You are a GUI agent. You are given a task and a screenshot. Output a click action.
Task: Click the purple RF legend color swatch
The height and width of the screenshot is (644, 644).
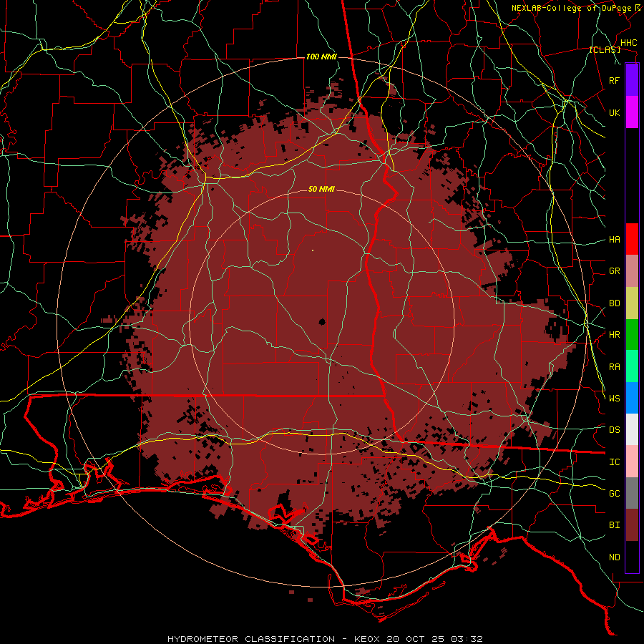pos(632,80)
